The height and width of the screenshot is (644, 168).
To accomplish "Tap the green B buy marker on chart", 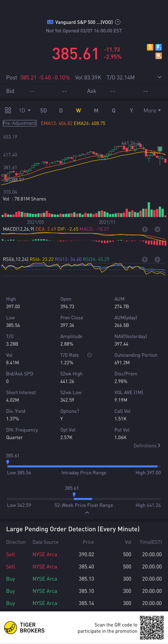I will tap(160, 149).
